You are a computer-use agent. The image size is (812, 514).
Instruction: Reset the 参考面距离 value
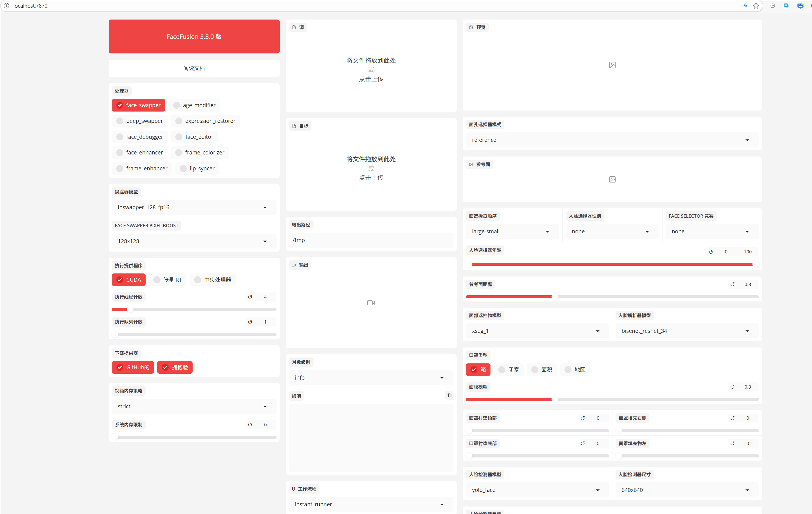click(x=732, y=284)
